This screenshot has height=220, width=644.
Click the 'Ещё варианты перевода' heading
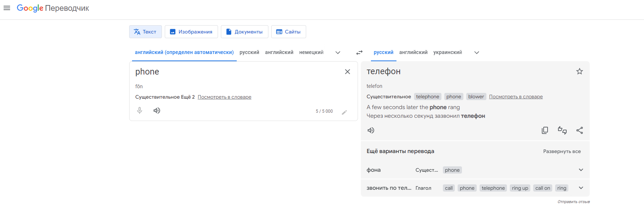click(x=400, y=151)
